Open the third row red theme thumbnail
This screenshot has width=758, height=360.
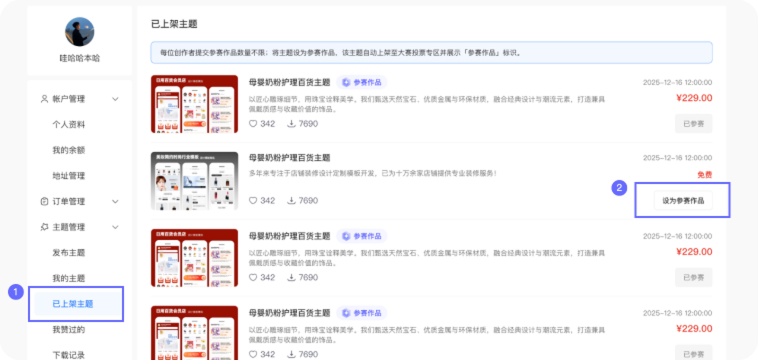[x=194, y=258]
